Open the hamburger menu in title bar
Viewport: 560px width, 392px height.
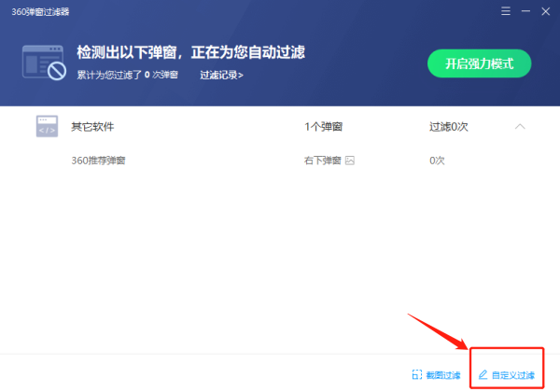coord(505,11)
